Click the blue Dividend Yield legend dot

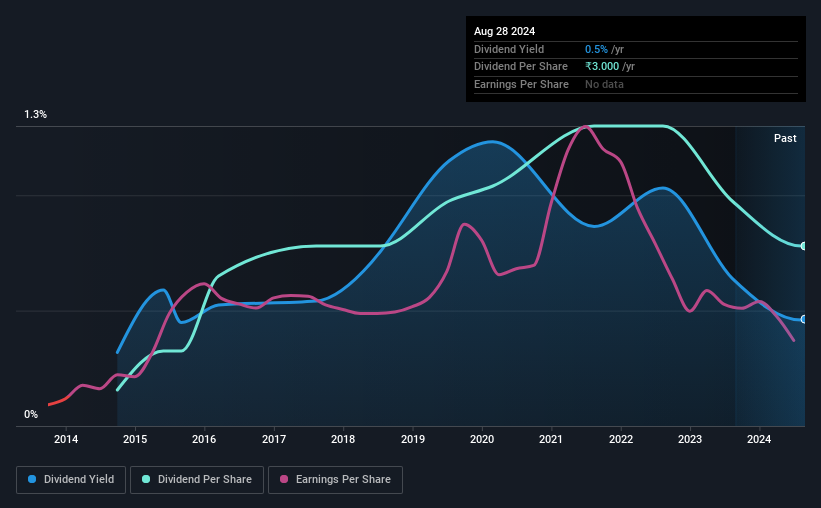pos(32,479)
